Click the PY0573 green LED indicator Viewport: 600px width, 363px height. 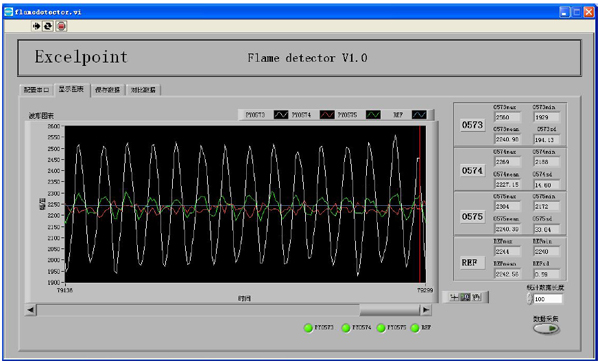pos(308,328)
